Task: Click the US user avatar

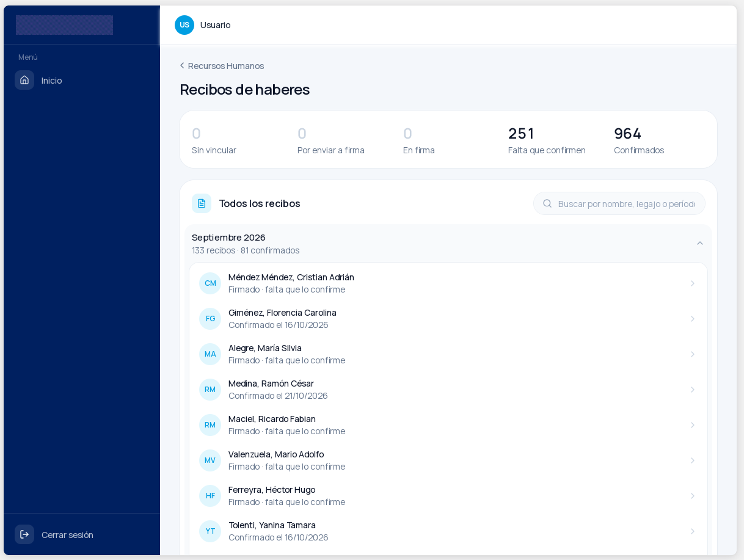Action: [x=184, y=25]
